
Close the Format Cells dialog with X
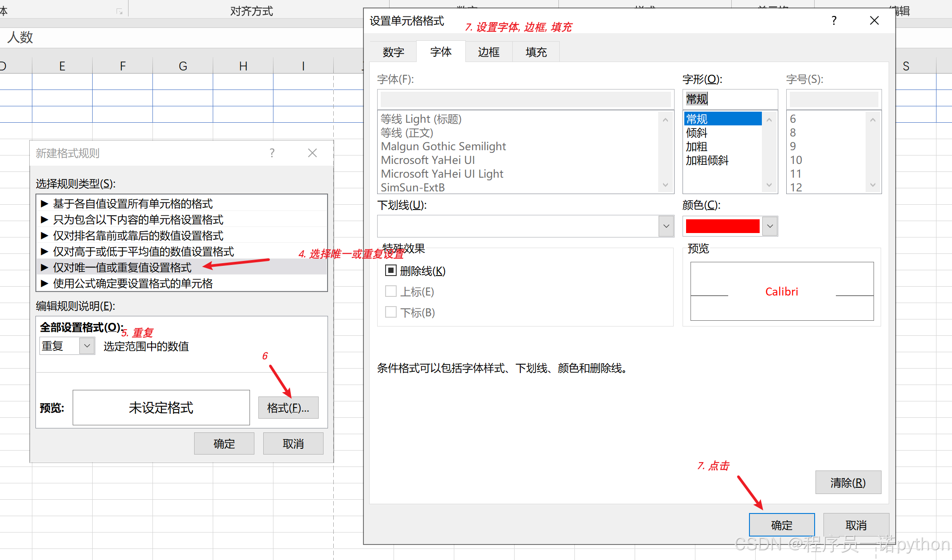pos(874,21)
